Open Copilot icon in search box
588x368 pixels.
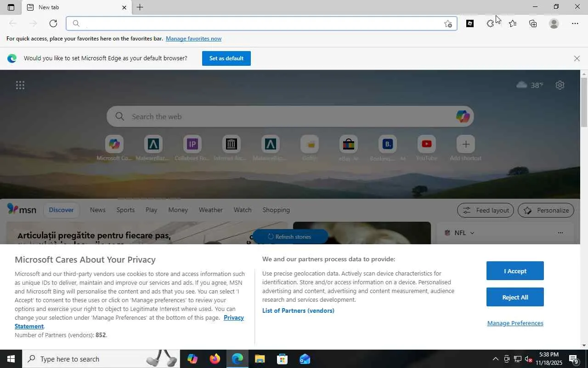(x=463, y=116)
